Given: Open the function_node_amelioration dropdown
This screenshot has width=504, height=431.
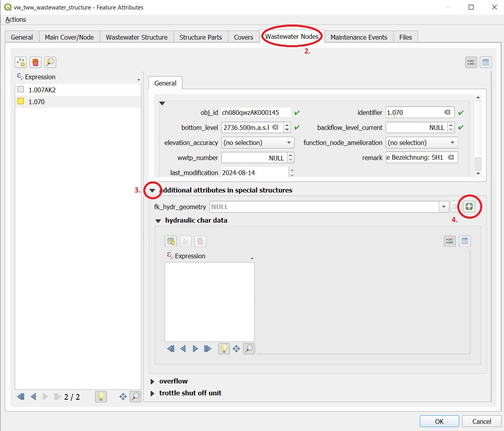Looking at the screenshot, I should (x=453, y=143).
